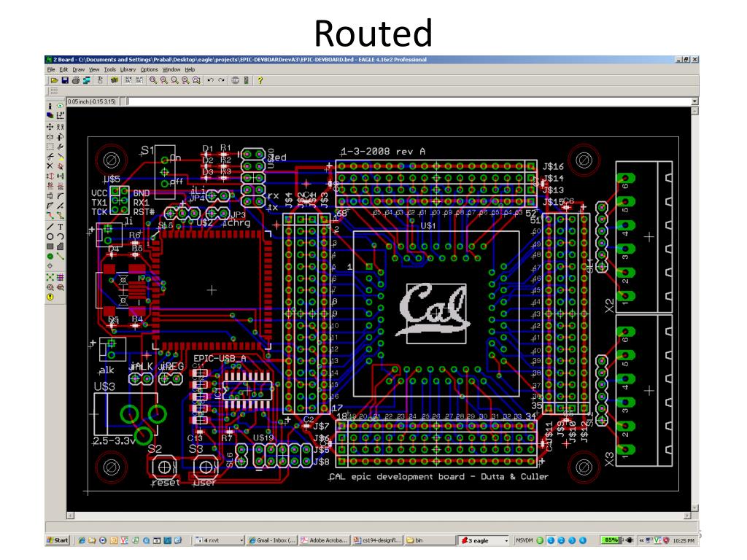The width and height of the screenshot is (747, 560).
Task: Select the Route tool
Action: [x=50, y=216]
